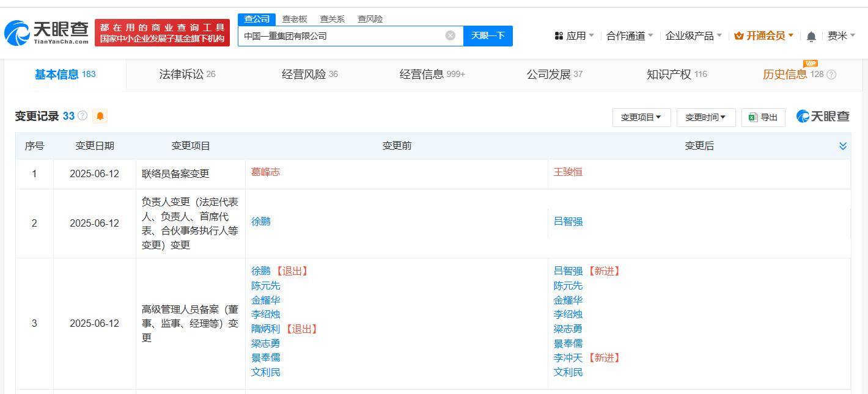Select the 联络员备案变更 cell text
Image resolution: width=868 pixels, height=394 pixels.
[x=175, y=173]
